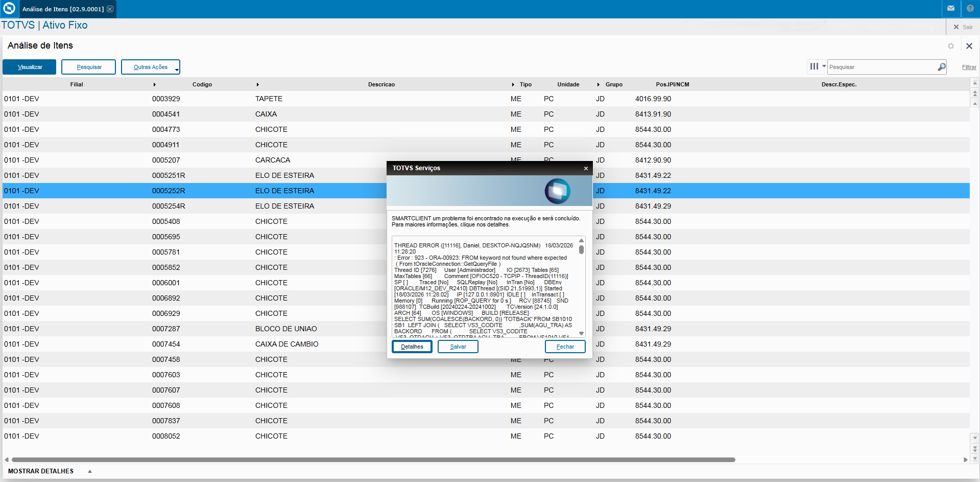Image resolution: width=980 pixels, height=482 pixels.
Task: Click the magnifier search icon in Pesquisar field
Action: (941, 67)
